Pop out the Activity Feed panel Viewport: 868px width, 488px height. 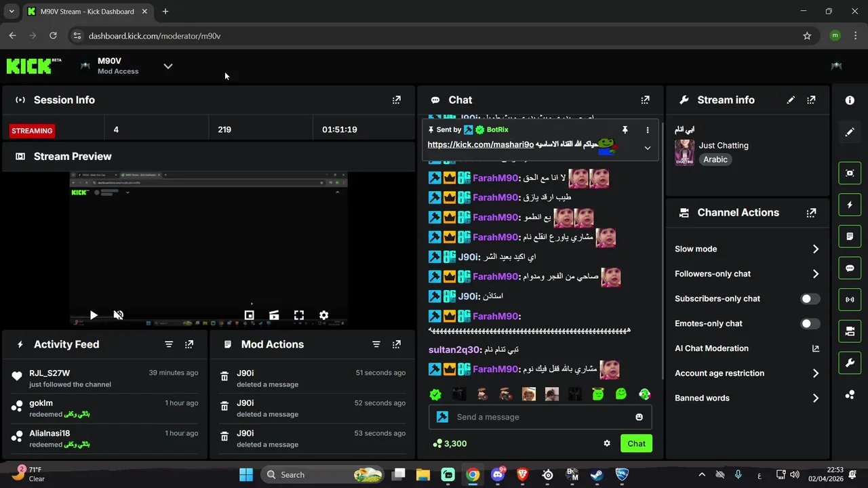[x=189, y=344]
